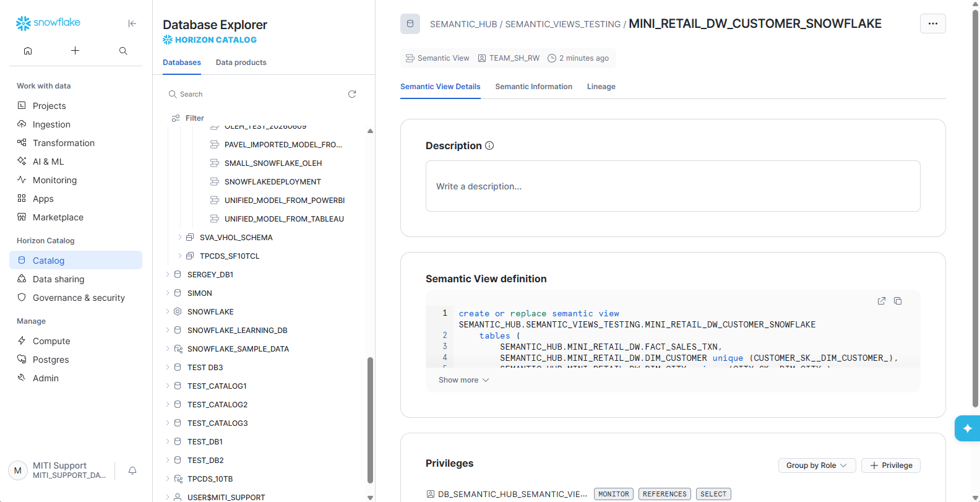Image resolution: width=980 pixels, height=502 pixels.
Task: Expand SVA_VHOL_SCHEMA schema
Action: tap(180, 237)
